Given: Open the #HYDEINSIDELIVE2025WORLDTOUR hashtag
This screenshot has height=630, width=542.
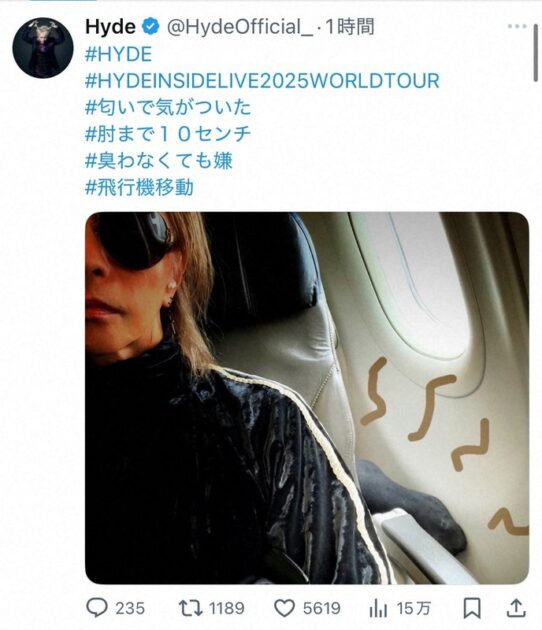Looking at the screenshot, I should [262, 81].
